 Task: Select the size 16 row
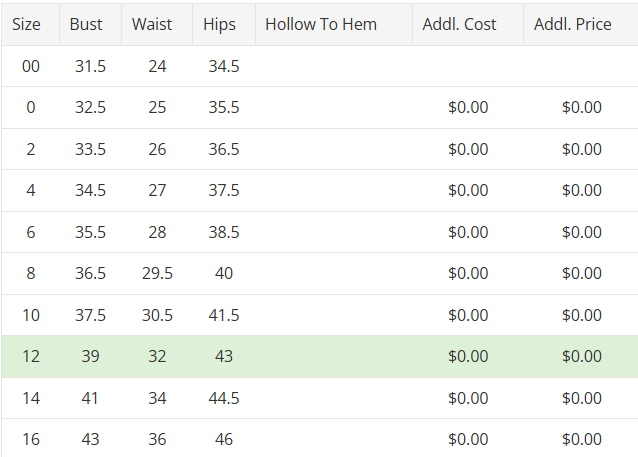click(31, 439)
